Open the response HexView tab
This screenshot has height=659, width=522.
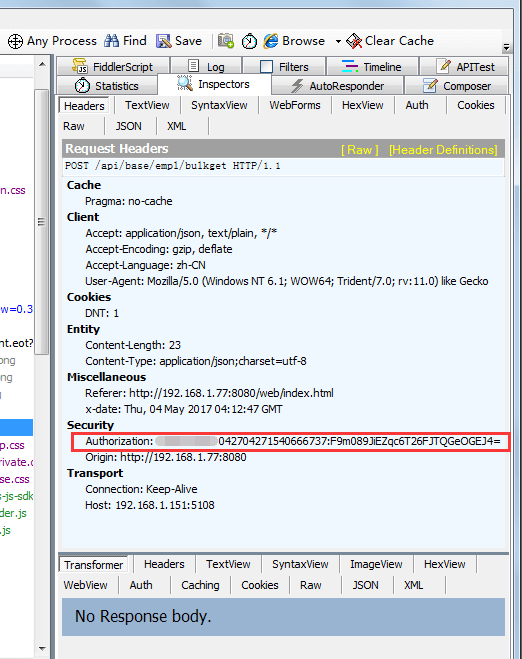(x=444, y=564)
